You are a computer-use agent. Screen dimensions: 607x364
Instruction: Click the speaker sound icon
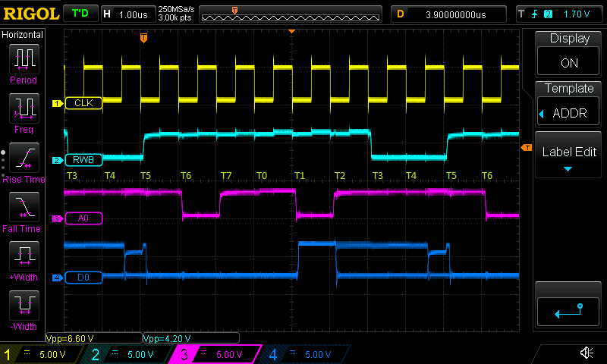pos(586,353)
